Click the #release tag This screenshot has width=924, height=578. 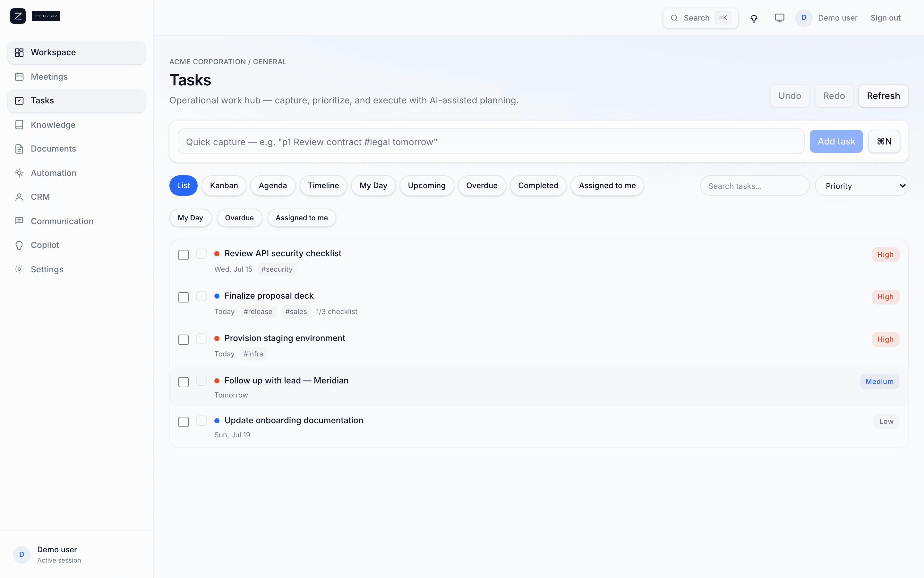coord(258,311)
